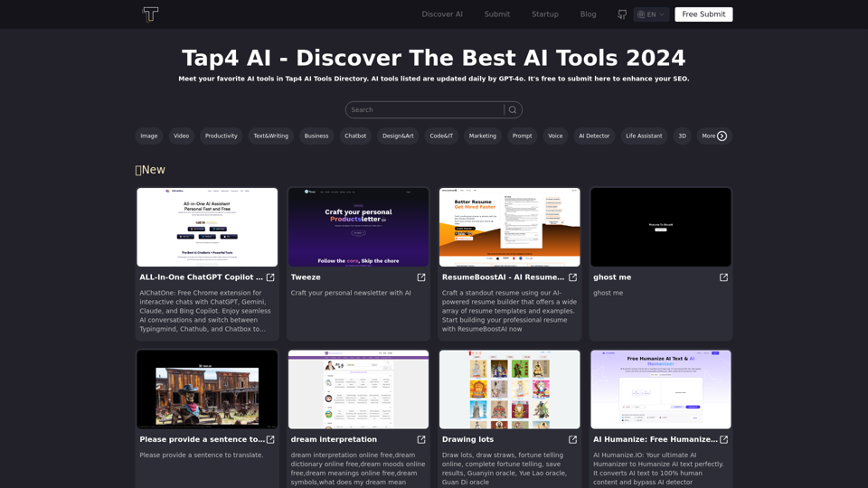Open external link icon for Please provide a sentence

270,439
